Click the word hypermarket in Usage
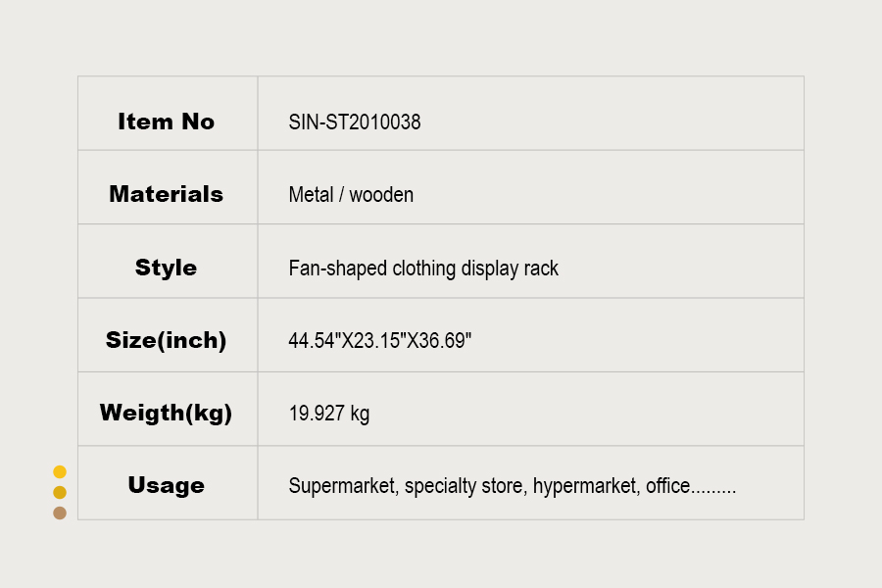The height and width of the screenshot is (588, 882). [584, 486]
